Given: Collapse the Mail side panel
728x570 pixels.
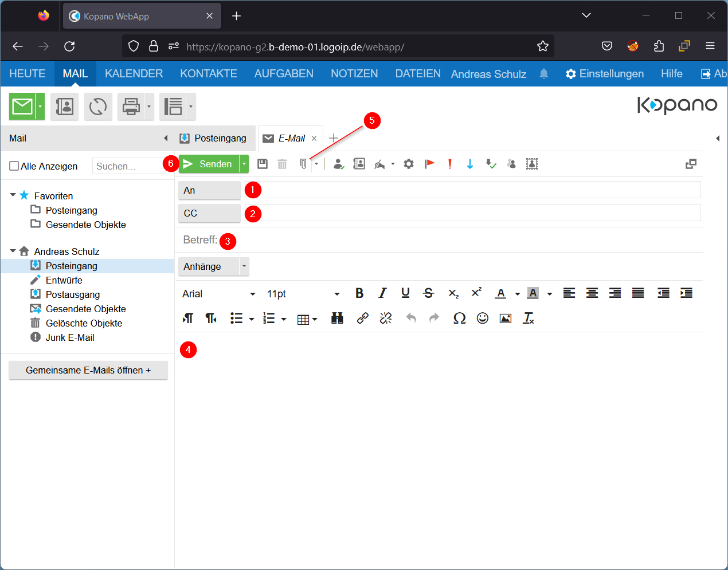Looking at the screenshot, I should pyautogui.click(x=166, y=138).
